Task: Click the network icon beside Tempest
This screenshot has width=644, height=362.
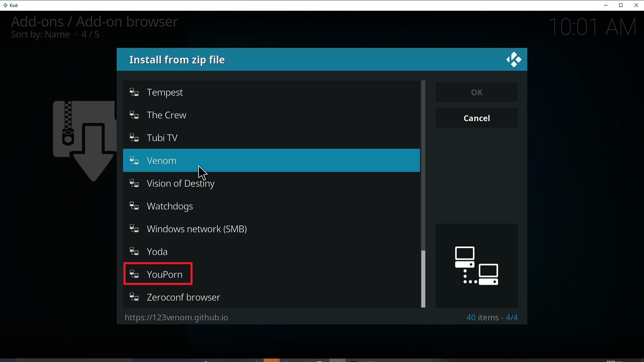Action: 135,92
